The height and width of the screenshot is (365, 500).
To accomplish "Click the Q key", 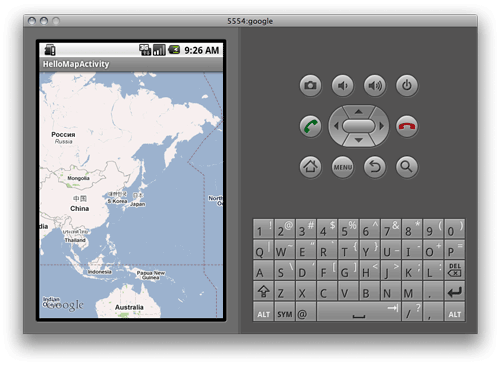I will 263,249.
